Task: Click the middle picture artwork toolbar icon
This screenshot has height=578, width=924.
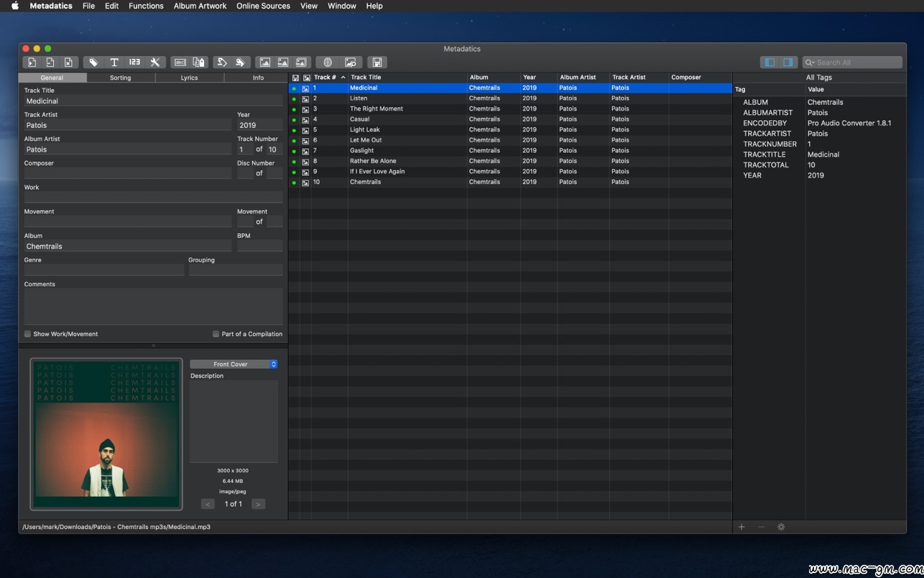Action: pos(283,63)
